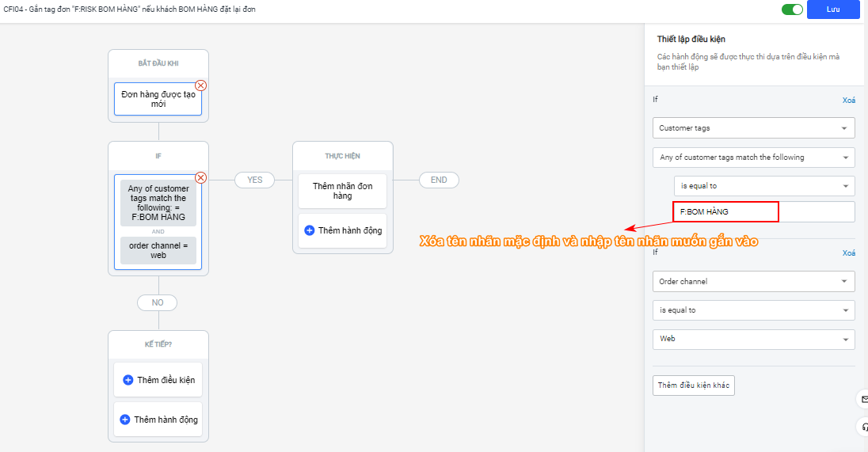Click 'Xoá' link for order channel condition
This screenshot has height=452, width=868.
848,253
